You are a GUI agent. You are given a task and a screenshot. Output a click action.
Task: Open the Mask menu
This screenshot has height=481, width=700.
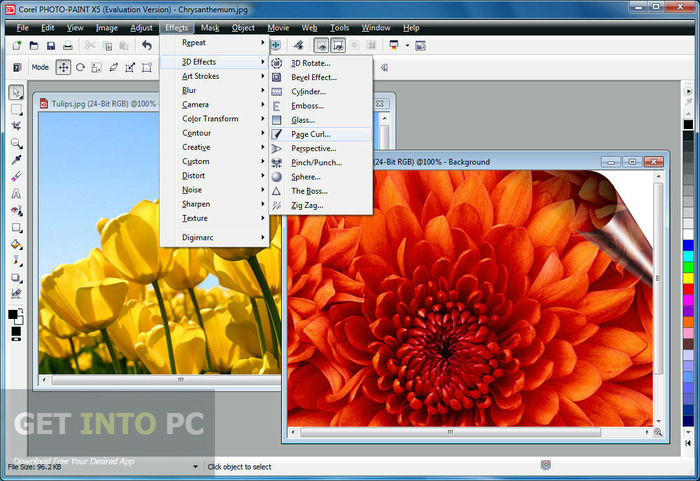pos(210,28)
